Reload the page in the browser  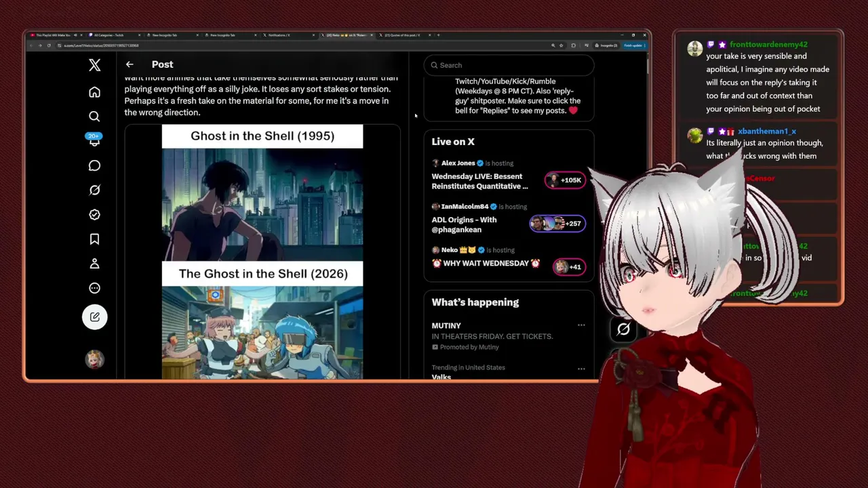point(49,45)
